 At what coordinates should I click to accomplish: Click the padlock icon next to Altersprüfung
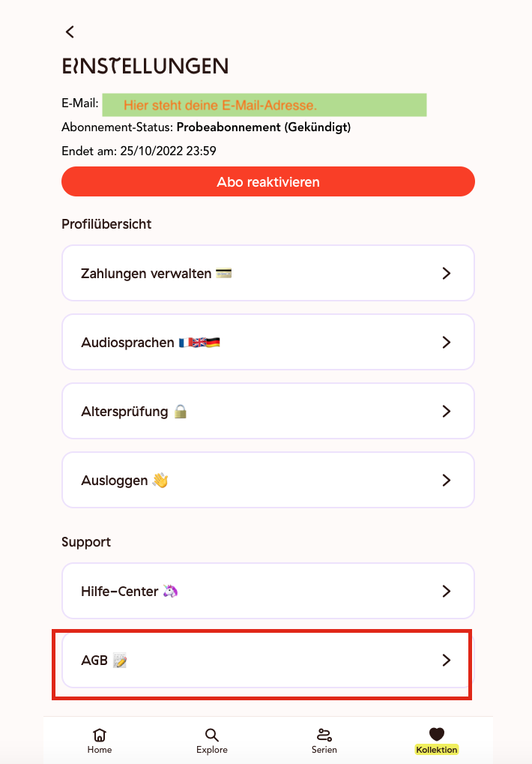pos(181,411)
